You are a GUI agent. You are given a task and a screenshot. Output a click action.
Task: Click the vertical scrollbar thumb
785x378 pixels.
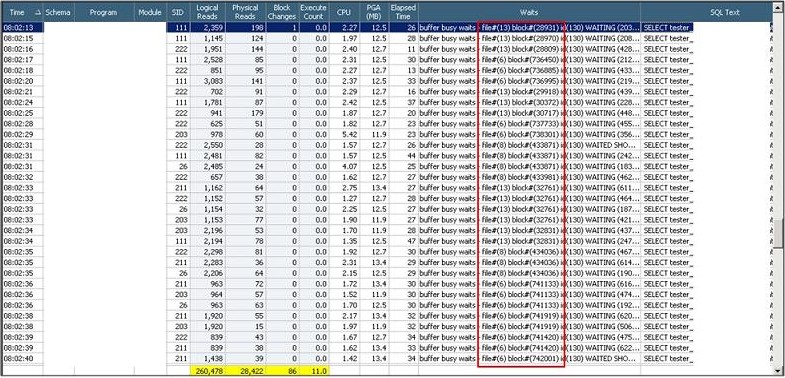(x=777, y=234)
